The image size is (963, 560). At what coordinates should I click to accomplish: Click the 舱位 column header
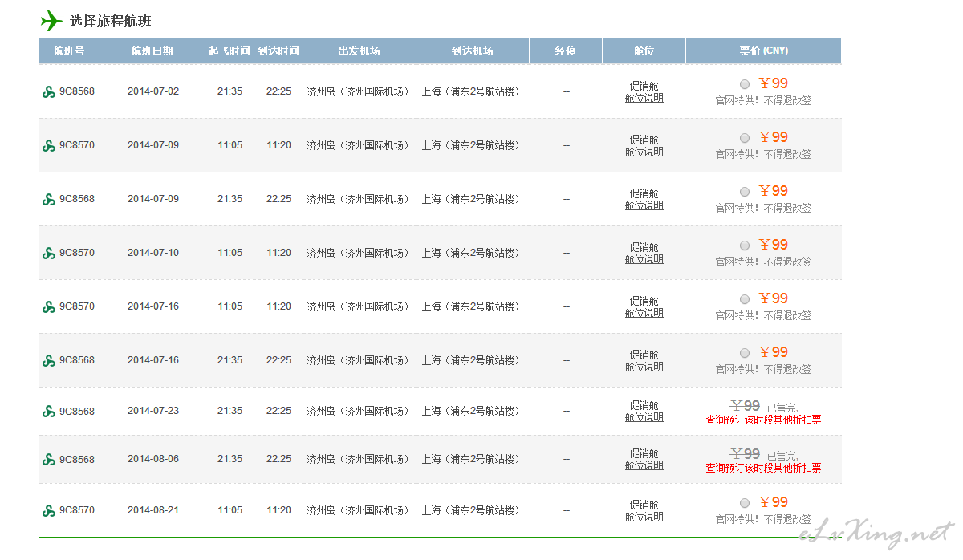[x=644, y=51]
